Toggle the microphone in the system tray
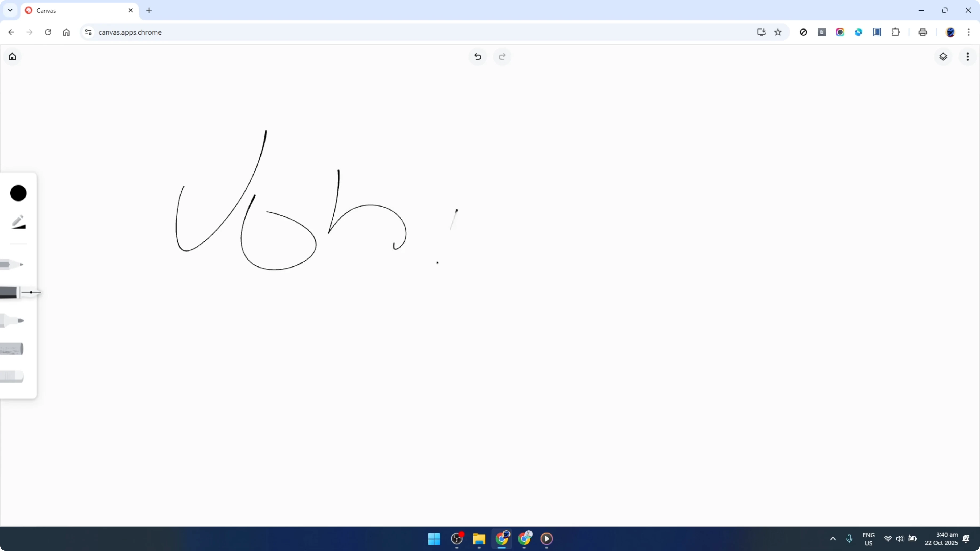 [850, 539]
